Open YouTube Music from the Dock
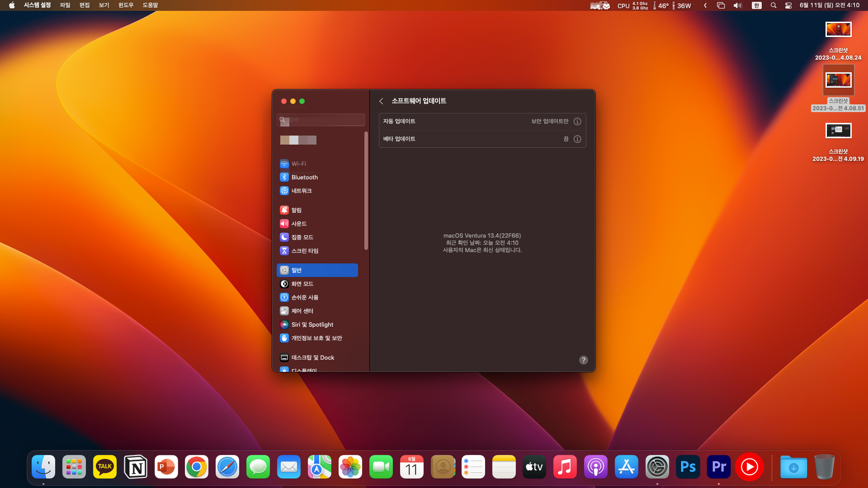The width and height of the screenshot is (868, 488). click(750, 467)
